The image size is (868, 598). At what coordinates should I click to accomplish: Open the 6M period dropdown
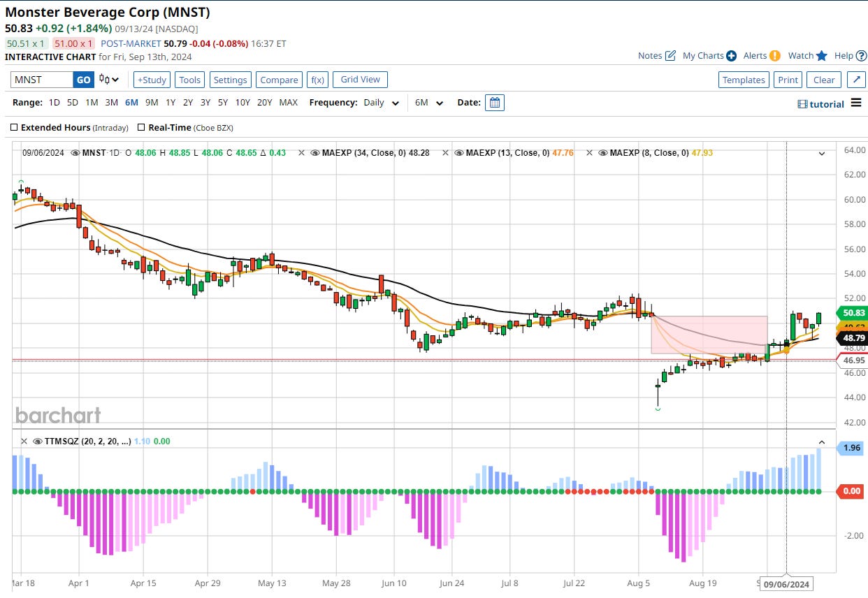click(x=429, y=103)
